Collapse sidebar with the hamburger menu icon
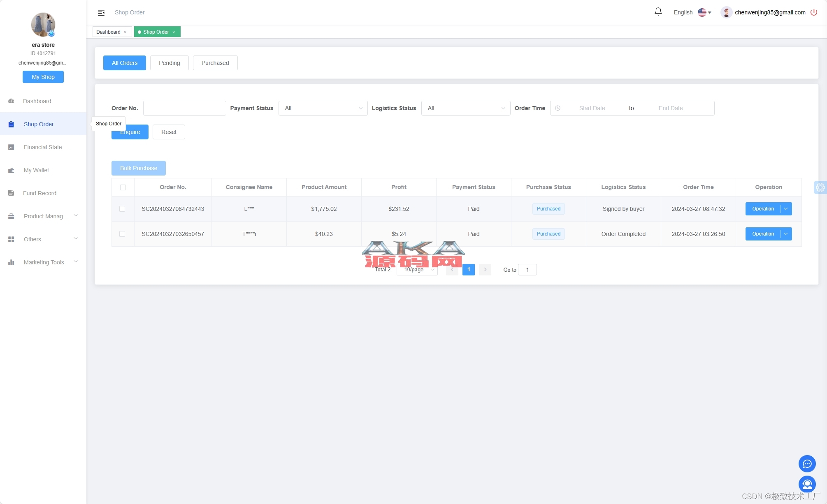 point(101,13)
